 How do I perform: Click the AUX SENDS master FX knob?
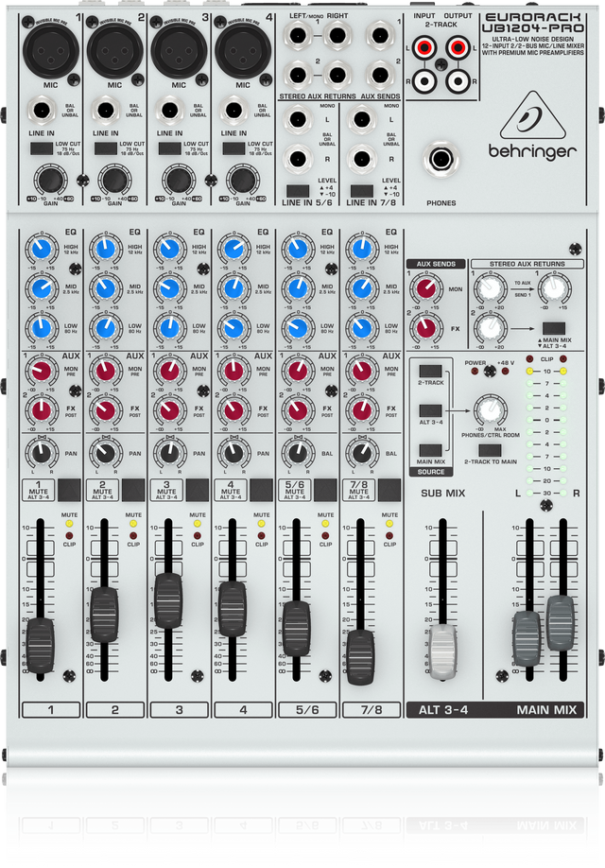coord(426,329)
